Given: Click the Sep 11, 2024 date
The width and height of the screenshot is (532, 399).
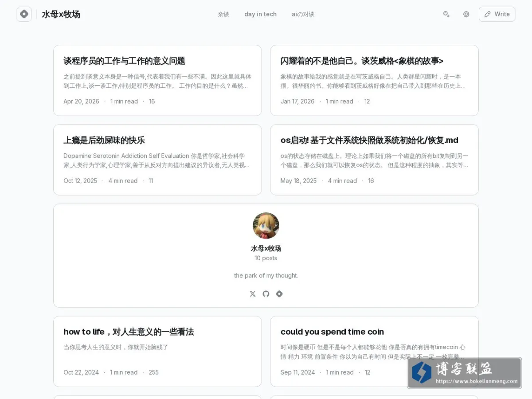Looking at the screenshot, I should coord(297,372).
